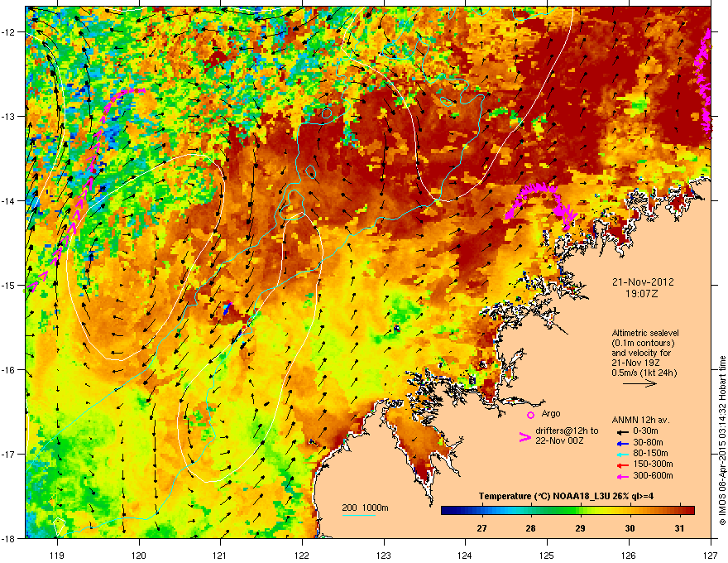Click the colorbar tick label 28

click(530, 528)
